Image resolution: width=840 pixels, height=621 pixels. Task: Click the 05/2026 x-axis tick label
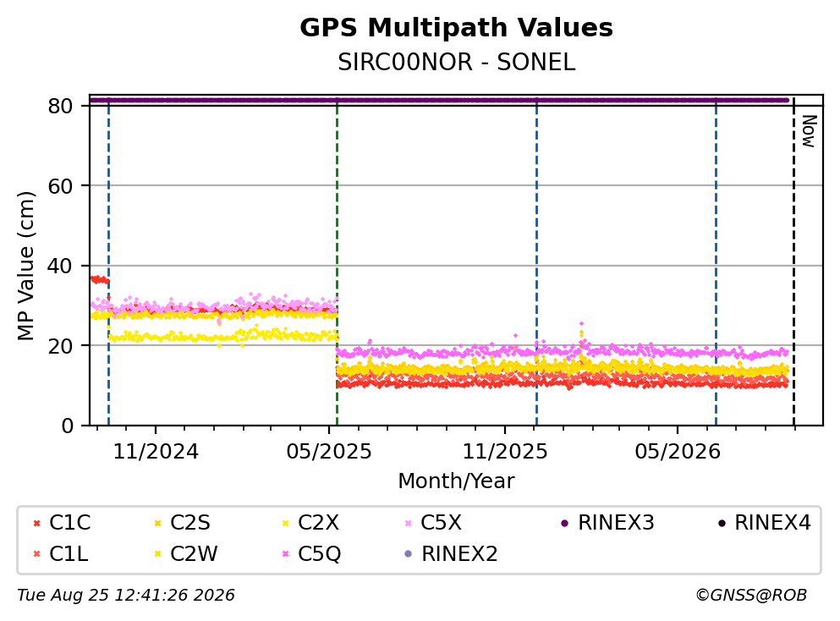tap(678, 452)
